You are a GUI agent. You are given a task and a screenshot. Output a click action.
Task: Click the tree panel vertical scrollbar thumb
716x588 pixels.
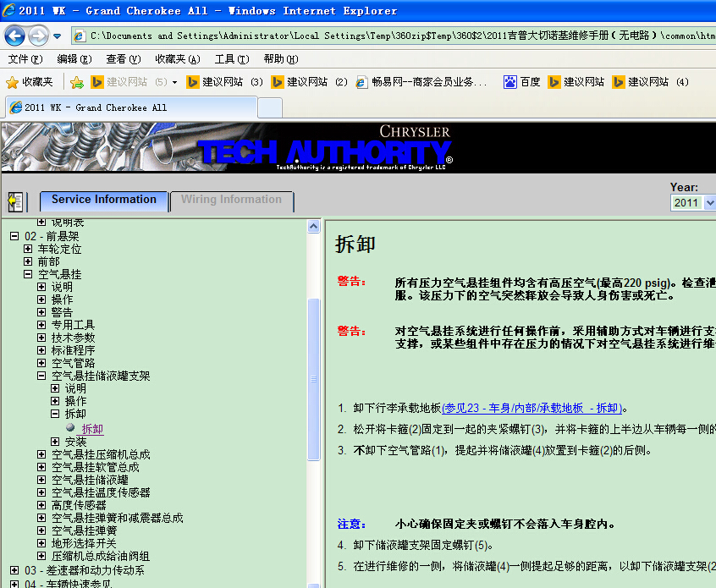[314, 379]
